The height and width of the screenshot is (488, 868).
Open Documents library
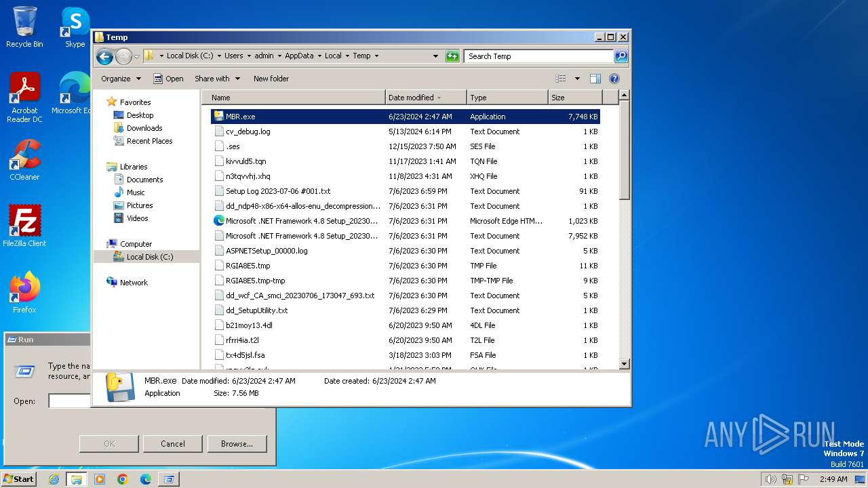click(144, 180)
